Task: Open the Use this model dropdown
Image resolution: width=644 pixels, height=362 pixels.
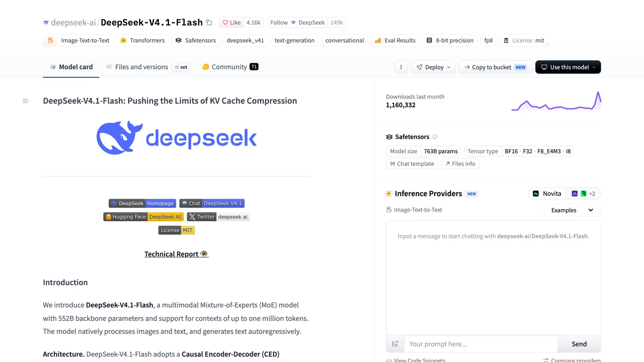Action: tap(568, 67)
